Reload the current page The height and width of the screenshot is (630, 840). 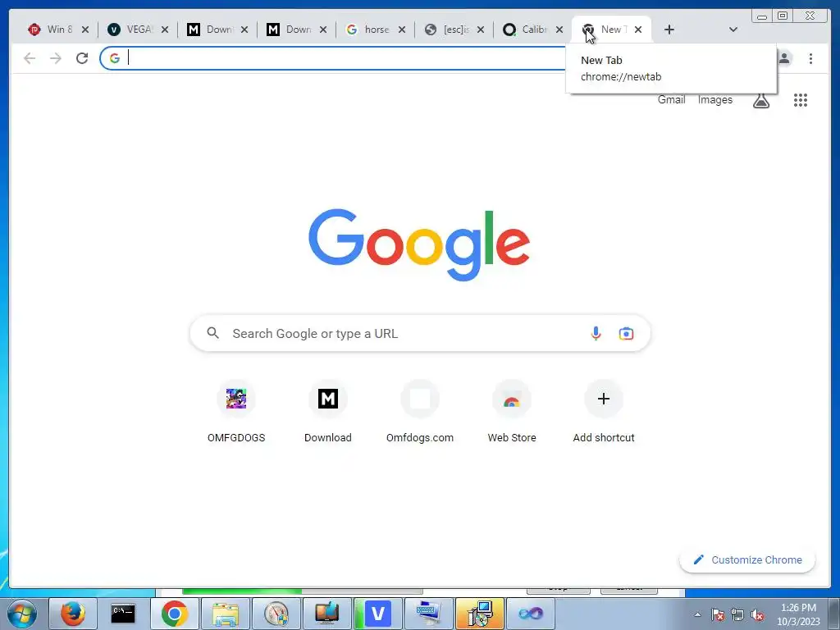point(82,58)
